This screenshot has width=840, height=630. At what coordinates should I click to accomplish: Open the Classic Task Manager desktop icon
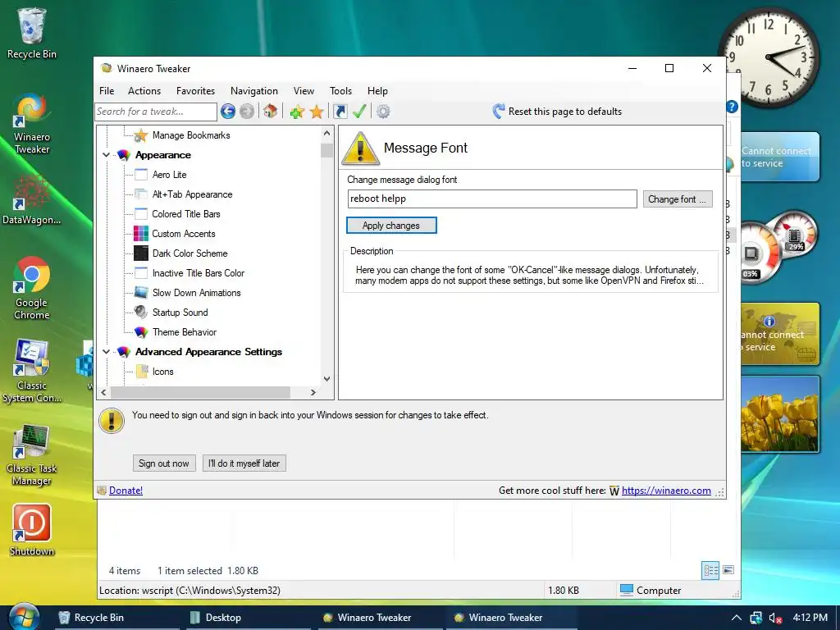[32, 441]
